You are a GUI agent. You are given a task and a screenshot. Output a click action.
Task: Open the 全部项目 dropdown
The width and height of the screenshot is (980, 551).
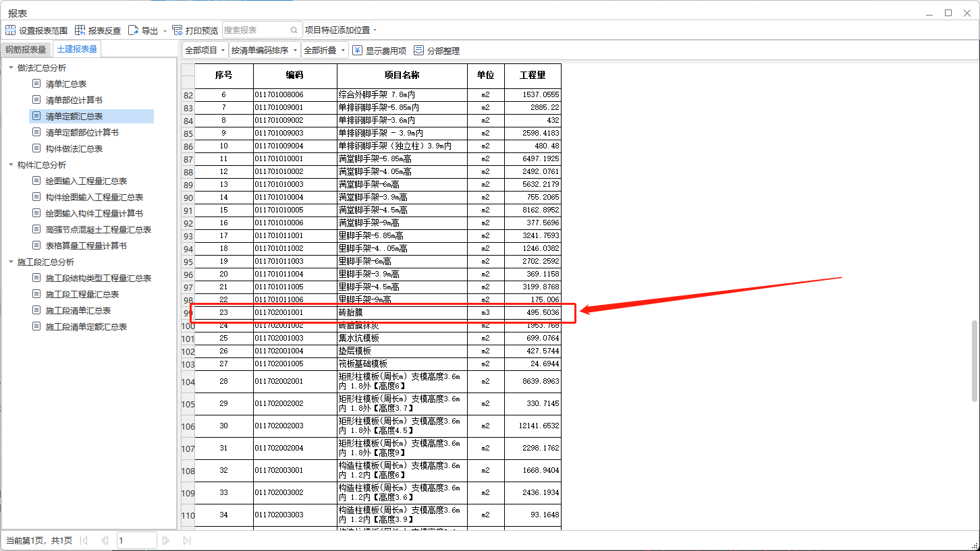tap(205, 51)
